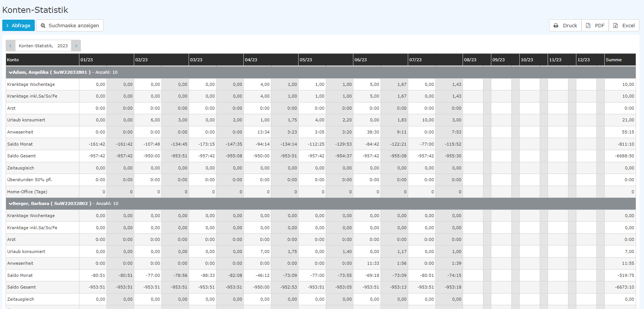The image size is (644, 309).
Task: Select the 09/23 column header
Action: (505, 60)
